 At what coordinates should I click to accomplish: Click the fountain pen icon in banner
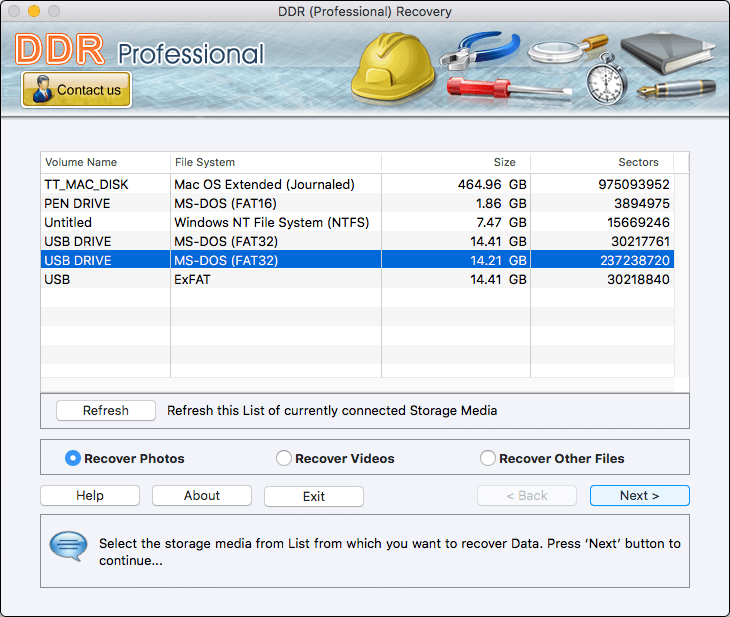[676, 88]
